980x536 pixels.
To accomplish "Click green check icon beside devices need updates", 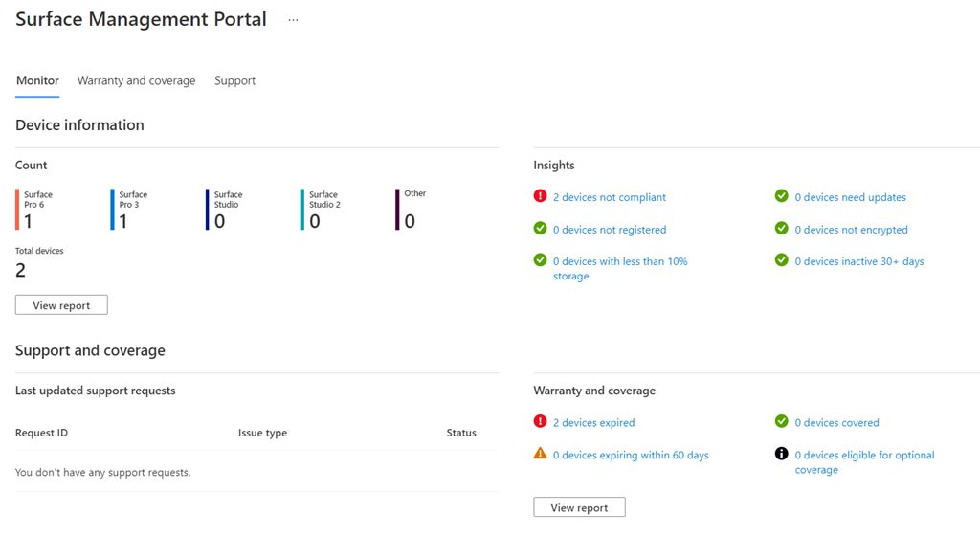I will tap(782, 196).
